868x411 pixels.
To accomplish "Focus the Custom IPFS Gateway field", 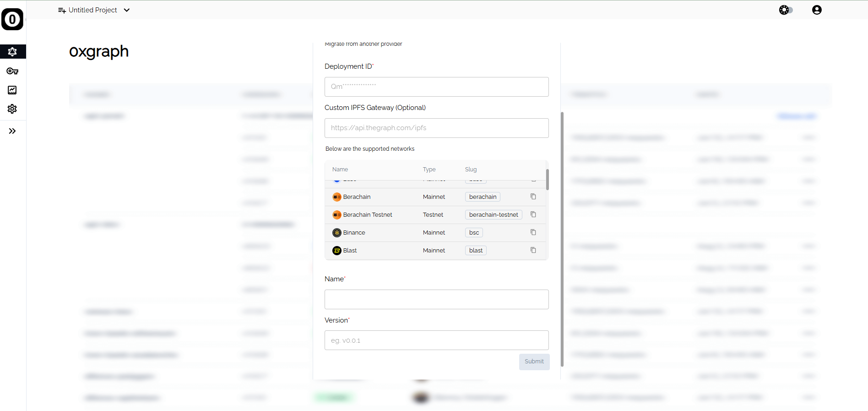I will tap(436, 128).
